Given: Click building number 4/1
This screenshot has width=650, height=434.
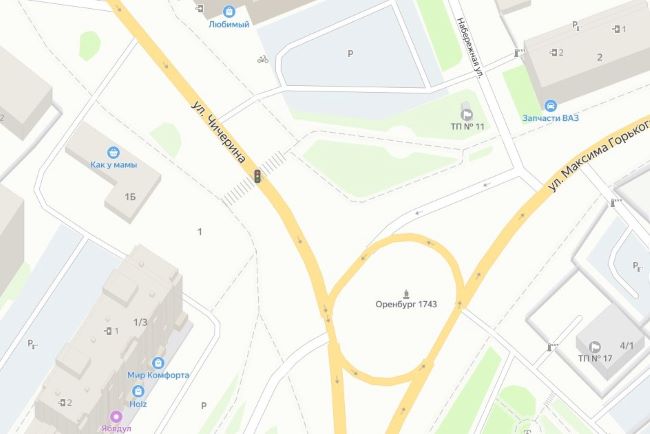Looking at the screenshot, I should pos(627,345).
